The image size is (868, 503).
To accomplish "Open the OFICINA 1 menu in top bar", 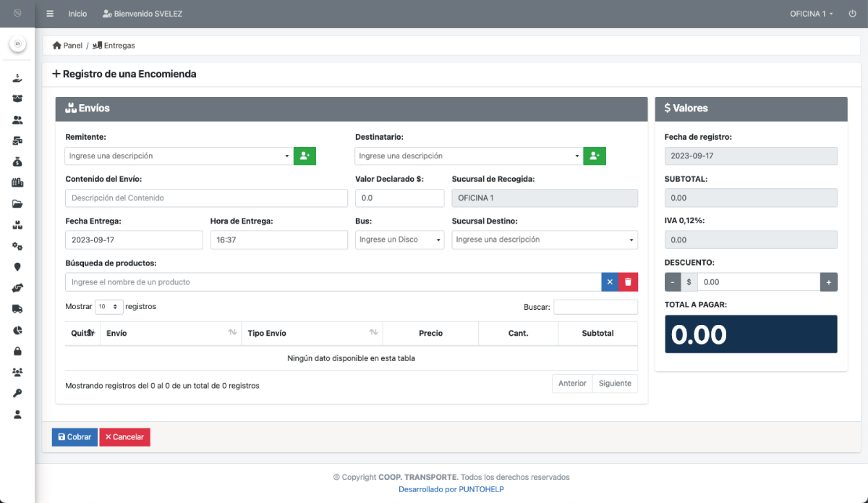I will pyautogui.click(x=811, y=14).
